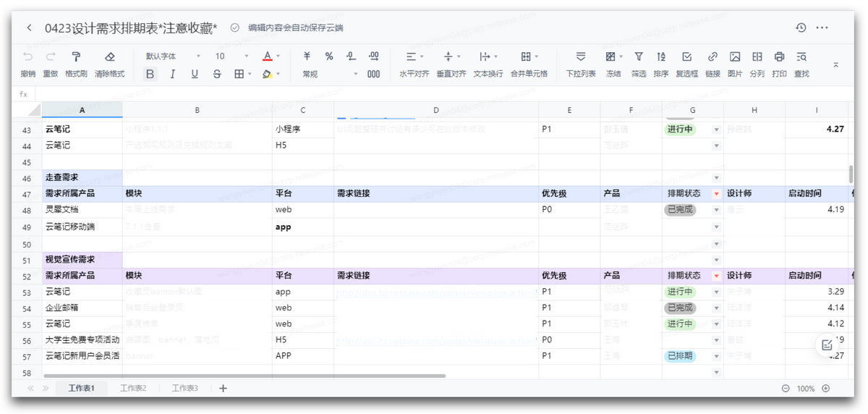
Task: Open the blurred link in row 53 需求链接
Action: tap(436, 292)
